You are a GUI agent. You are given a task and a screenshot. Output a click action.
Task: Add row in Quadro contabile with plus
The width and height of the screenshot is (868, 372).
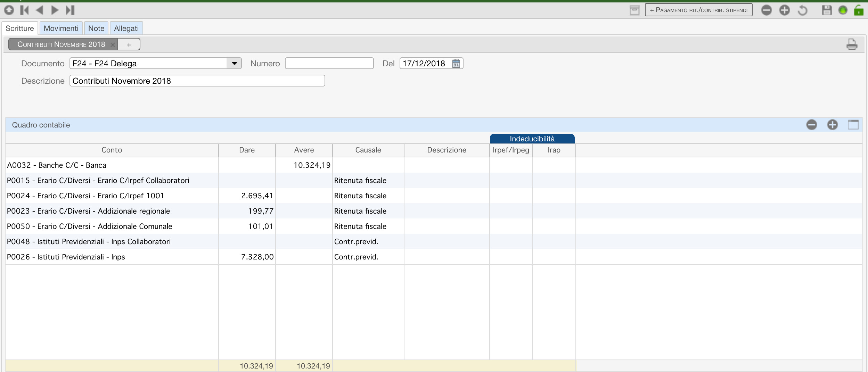[832, 125]
